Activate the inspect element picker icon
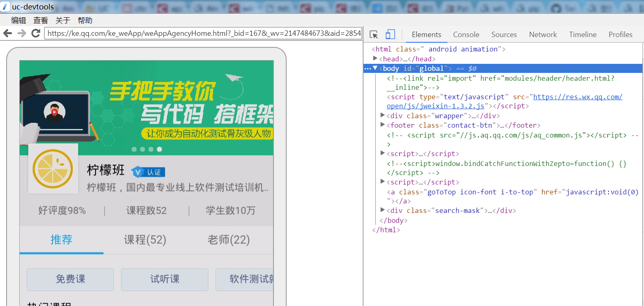 click(x=373, y=35)
